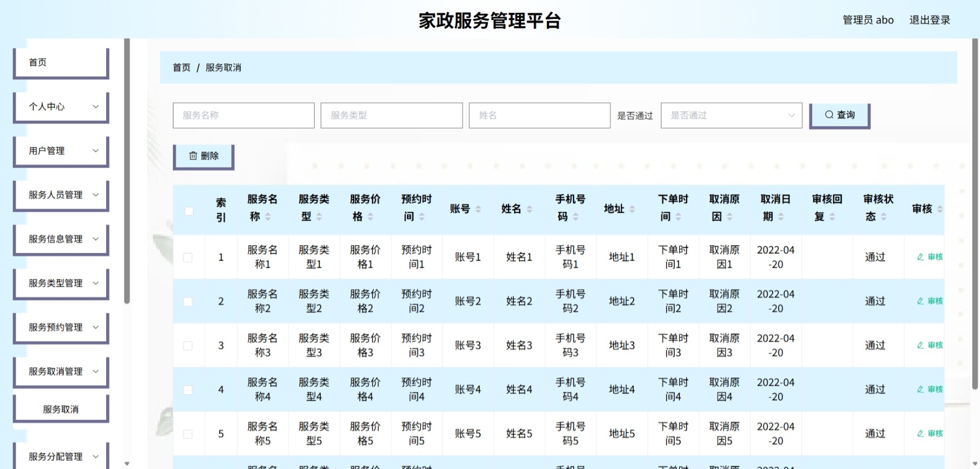Sort by 服务名称 column arrows

(x=268, y=217)
